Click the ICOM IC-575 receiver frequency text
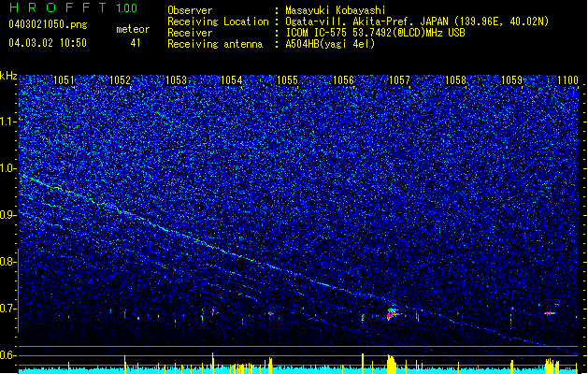Screen dimensions: 588x374 click(375, 33)
